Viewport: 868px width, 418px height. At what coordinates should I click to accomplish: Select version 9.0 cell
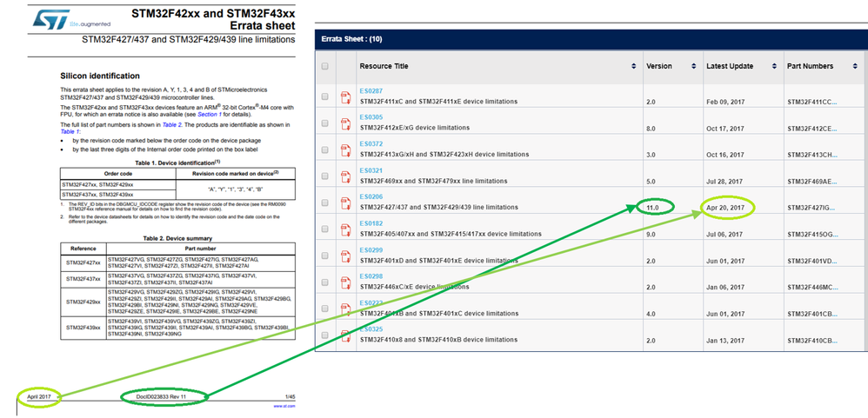pos(651,235)
